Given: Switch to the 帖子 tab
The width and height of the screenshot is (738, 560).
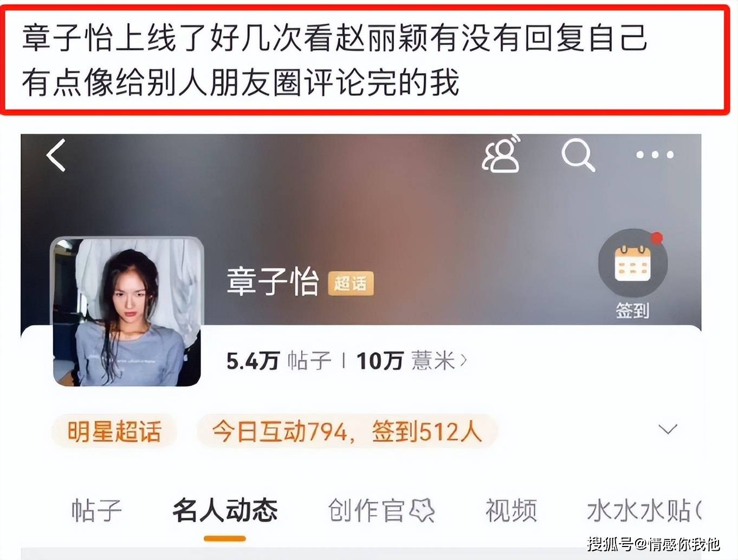Looking at the screenshot, I should click(96, 511).
